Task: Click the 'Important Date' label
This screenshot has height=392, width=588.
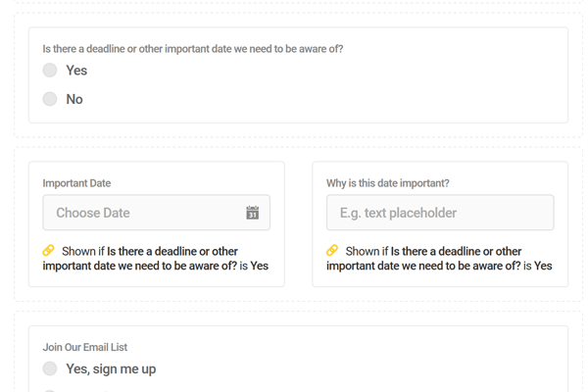Action: [x=76, y=183]
